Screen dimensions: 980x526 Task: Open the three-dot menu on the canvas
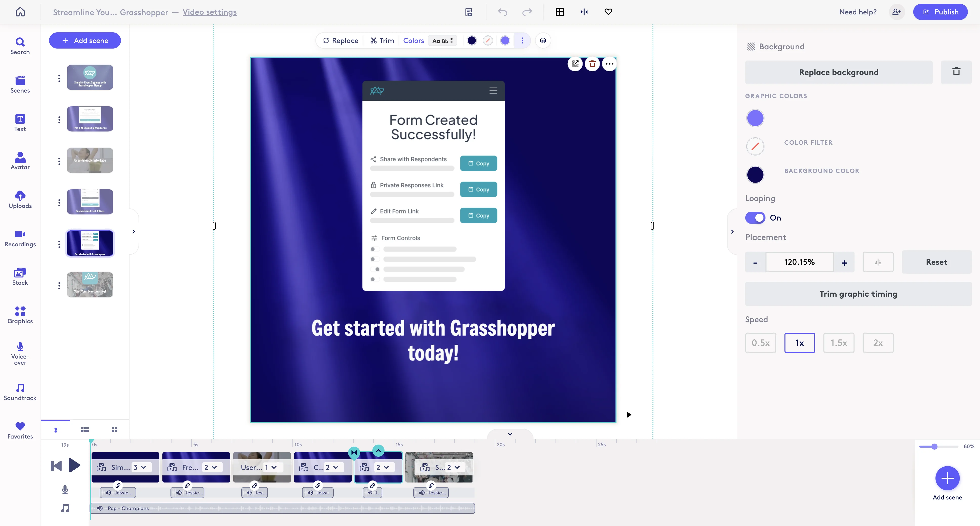pos(609,64)
